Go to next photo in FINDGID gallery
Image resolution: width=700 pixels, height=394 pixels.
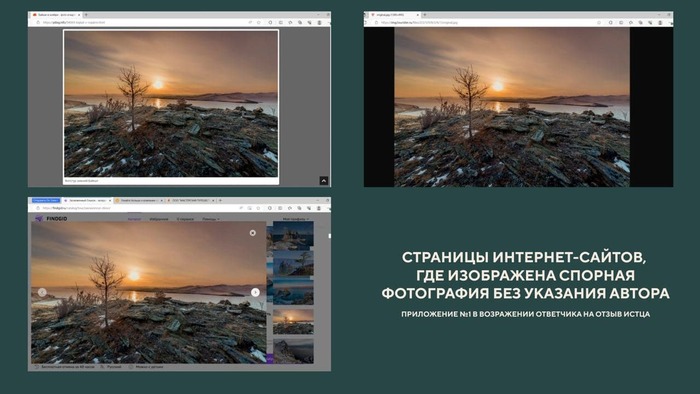pyautogui.click(x=255, y=292)
